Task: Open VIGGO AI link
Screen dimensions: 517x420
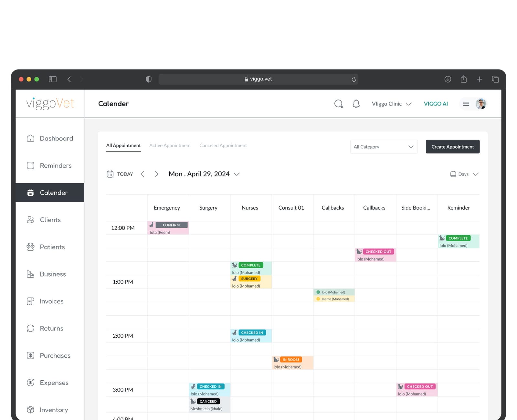Action: point(436,104)
